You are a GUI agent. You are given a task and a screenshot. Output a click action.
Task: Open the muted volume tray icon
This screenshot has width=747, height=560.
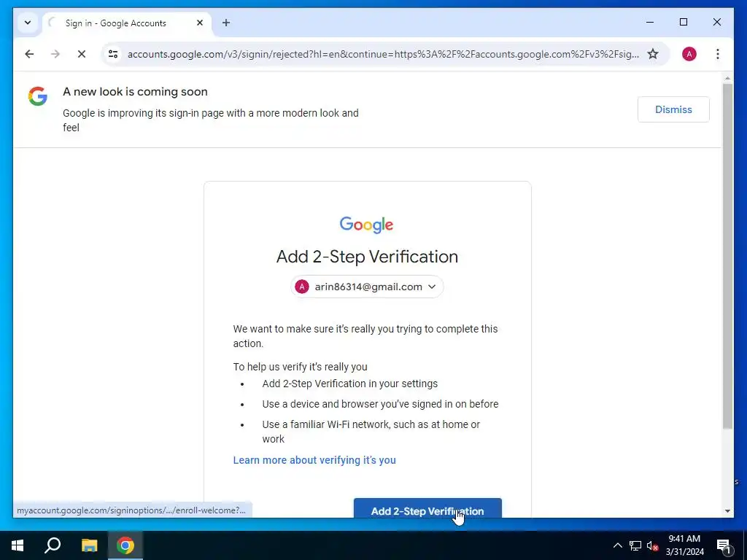click(652, 545)
